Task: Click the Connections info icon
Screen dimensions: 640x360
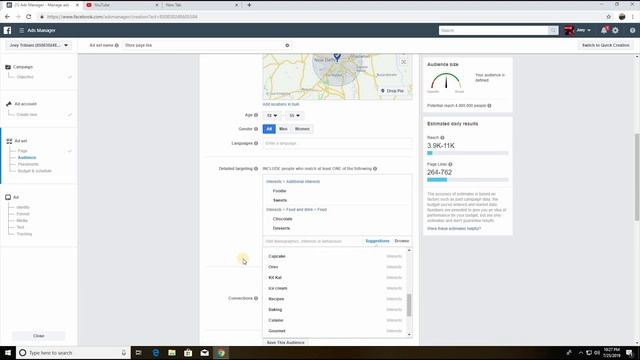Action: [256, 298]
